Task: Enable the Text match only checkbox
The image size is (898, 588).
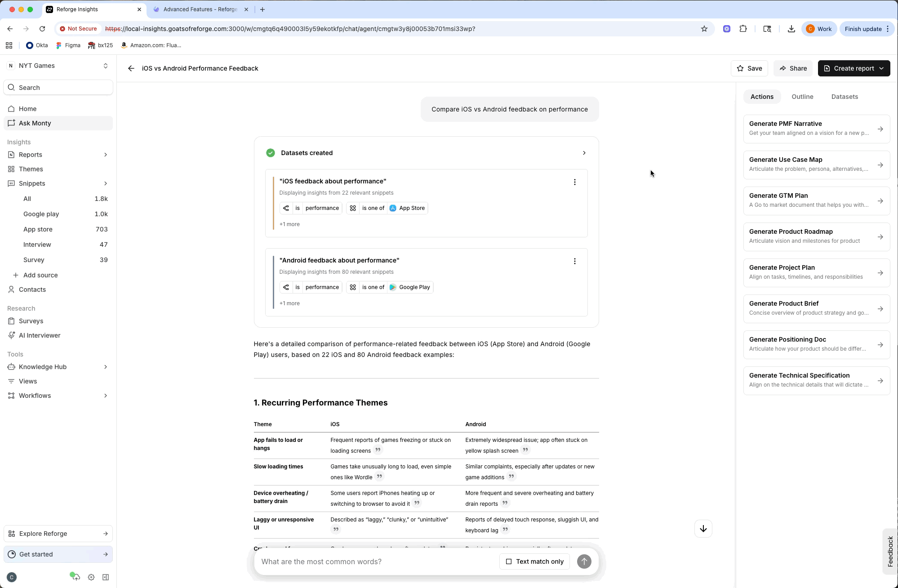Action: [509, 561]
